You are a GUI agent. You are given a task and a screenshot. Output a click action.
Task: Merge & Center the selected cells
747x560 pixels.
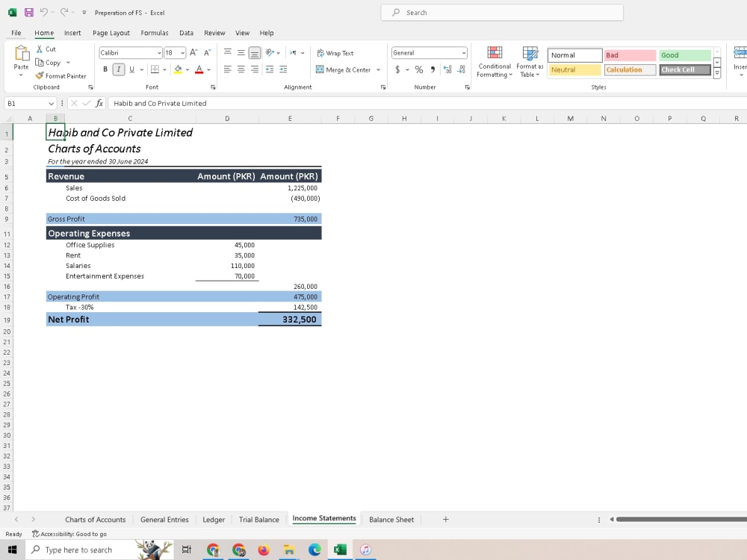344,69
